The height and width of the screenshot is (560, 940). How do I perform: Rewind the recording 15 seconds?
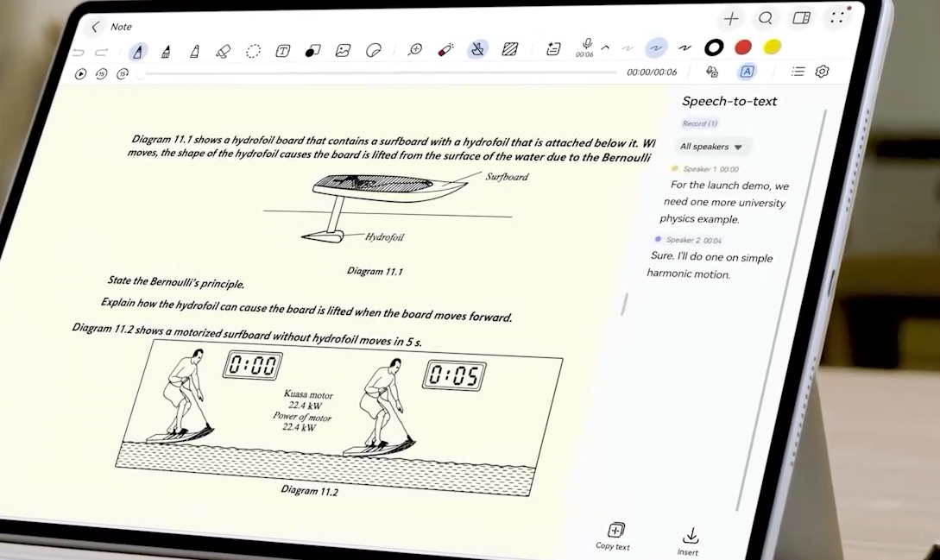click(101, 74)
